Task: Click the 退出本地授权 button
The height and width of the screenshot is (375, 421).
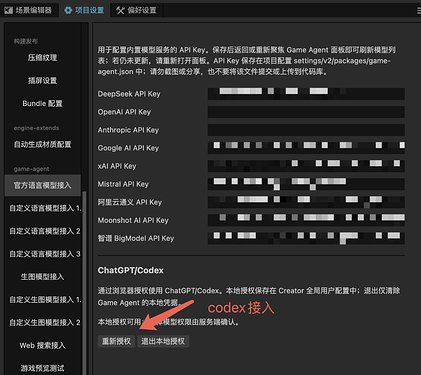Action: point(163,341)
